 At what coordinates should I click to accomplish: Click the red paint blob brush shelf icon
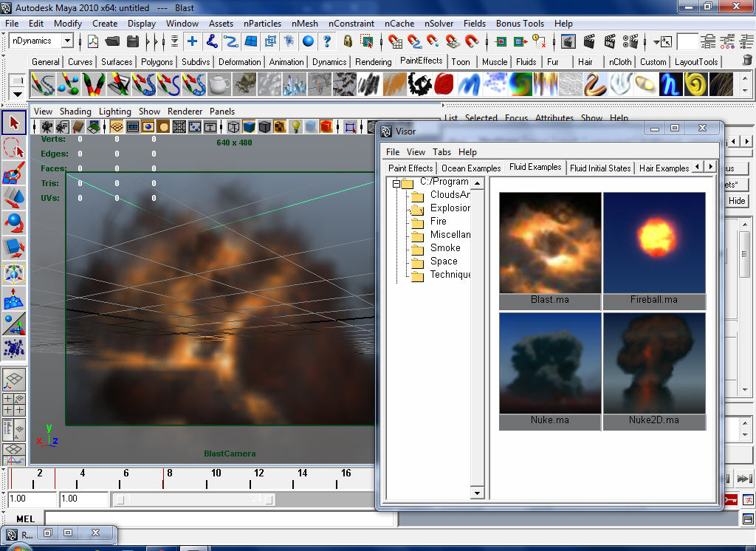[x=444, y=84]
